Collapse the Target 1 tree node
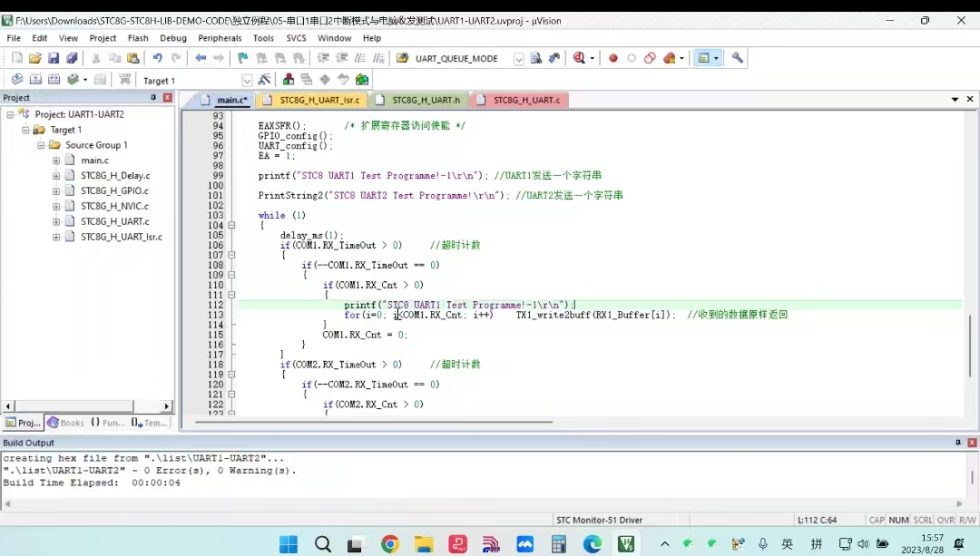 [x=25, y=130]
